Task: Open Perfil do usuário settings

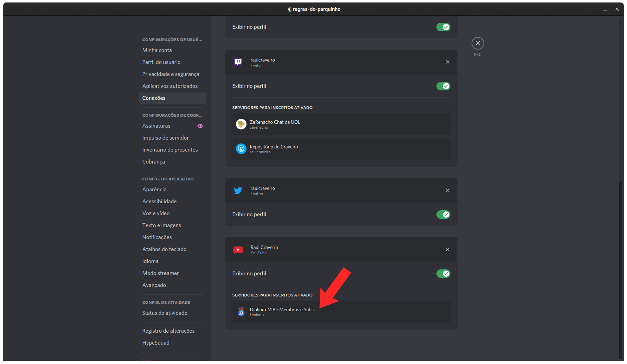Action: tap(172, 62)
